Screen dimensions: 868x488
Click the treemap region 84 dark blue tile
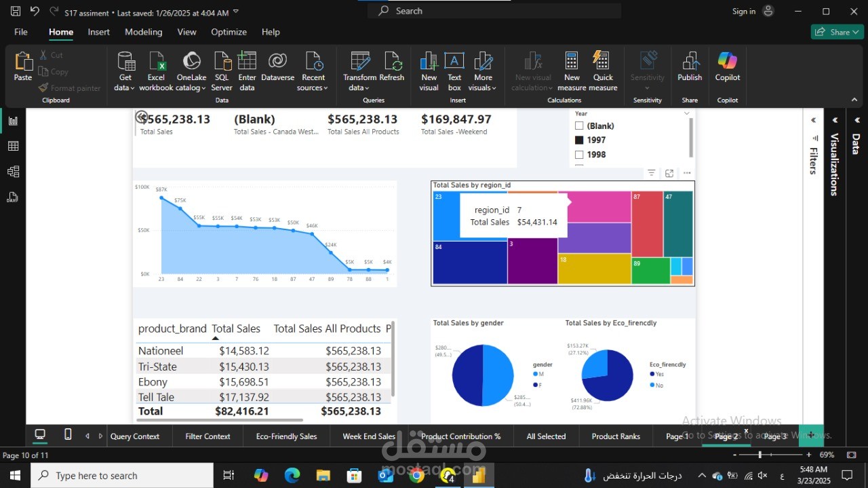coord(470,263)
